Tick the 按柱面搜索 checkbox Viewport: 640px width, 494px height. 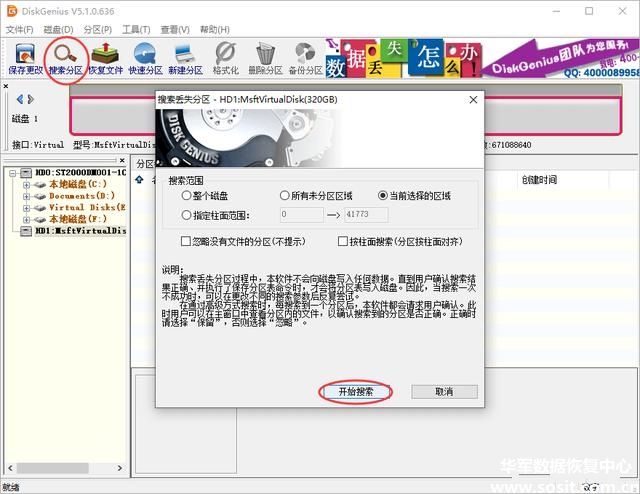343,242
